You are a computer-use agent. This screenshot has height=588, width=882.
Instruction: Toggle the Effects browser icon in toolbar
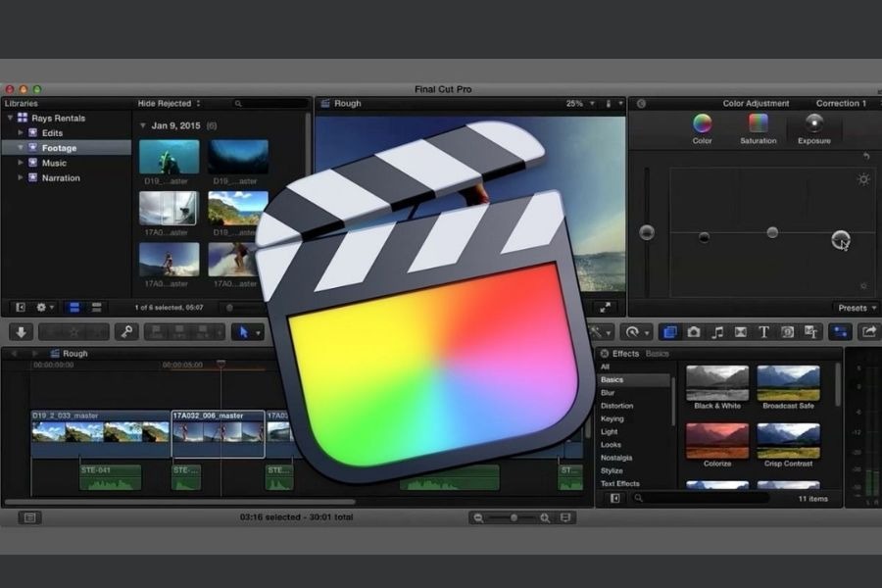tap(669, 332)
